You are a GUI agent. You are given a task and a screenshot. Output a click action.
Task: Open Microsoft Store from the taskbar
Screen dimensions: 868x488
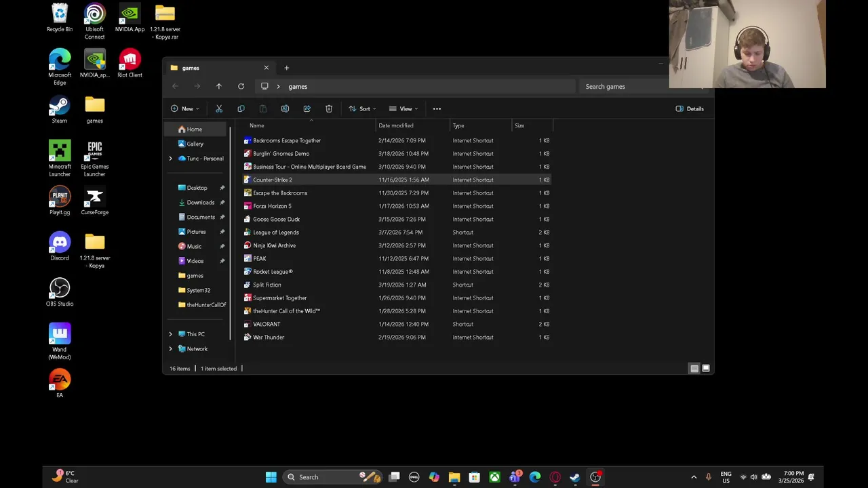click(x=474, y=477)
